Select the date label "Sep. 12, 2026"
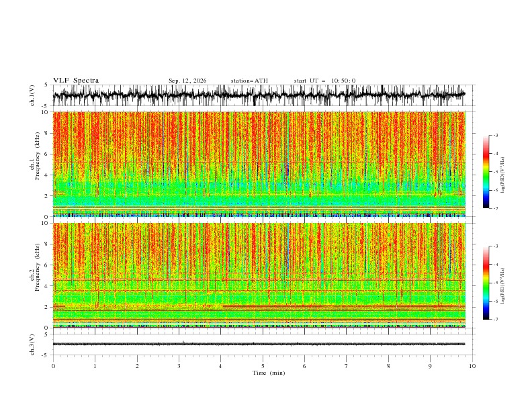The height and width of the screenshot is (411, 532). 187,81
